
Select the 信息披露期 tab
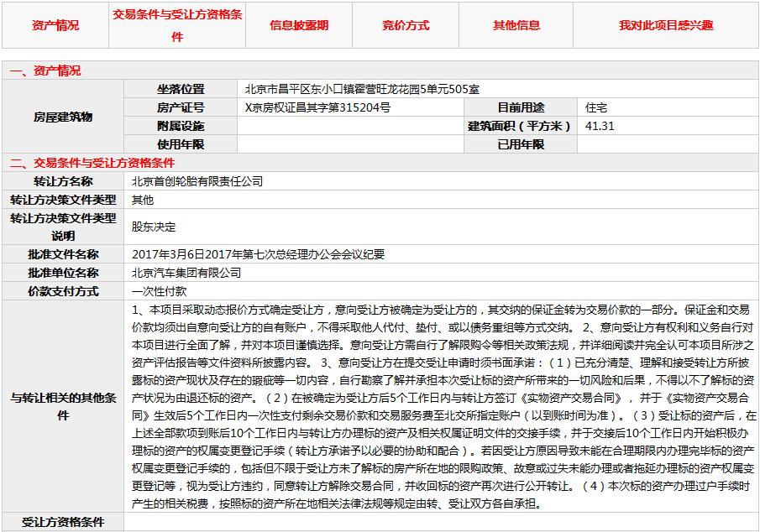point(299,25)
